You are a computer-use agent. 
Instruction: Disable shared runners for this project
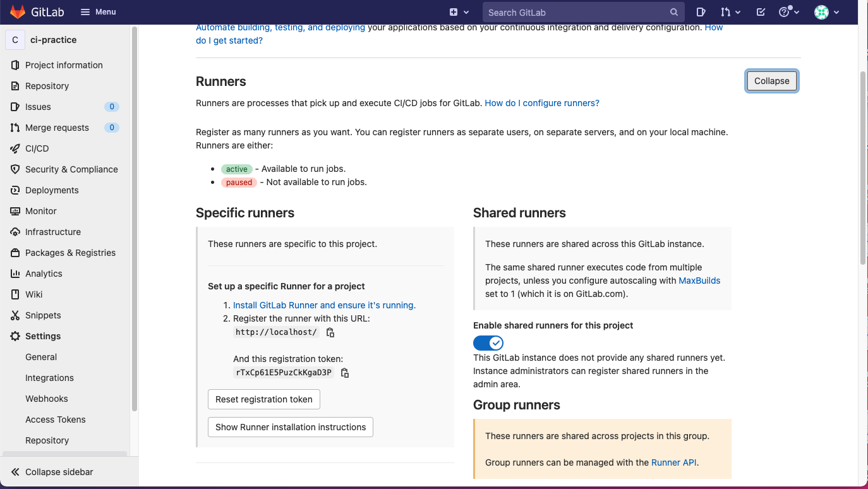(x=488, y=342)
